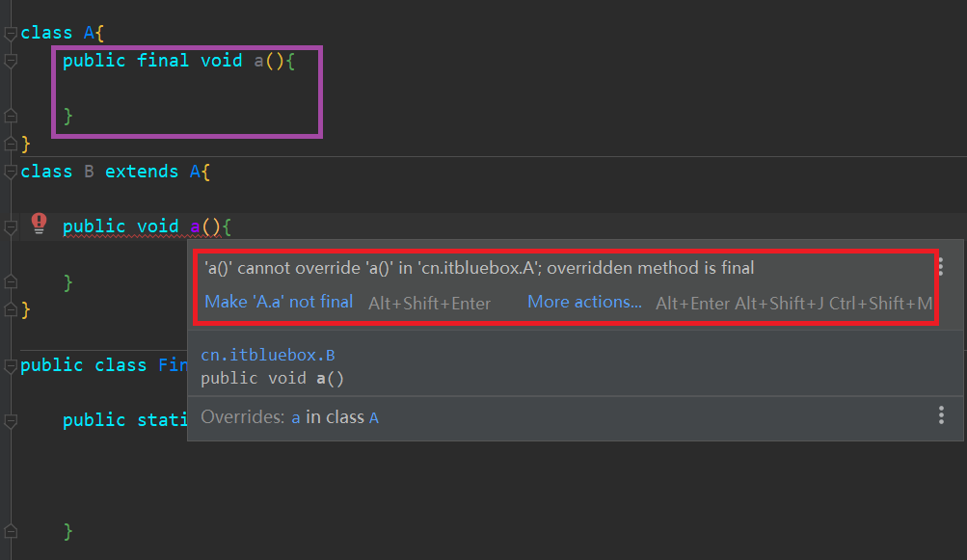The image size is (967, 560).
Task: Click 'extends' keyword in class B declaration
Action: click(141, 172)
